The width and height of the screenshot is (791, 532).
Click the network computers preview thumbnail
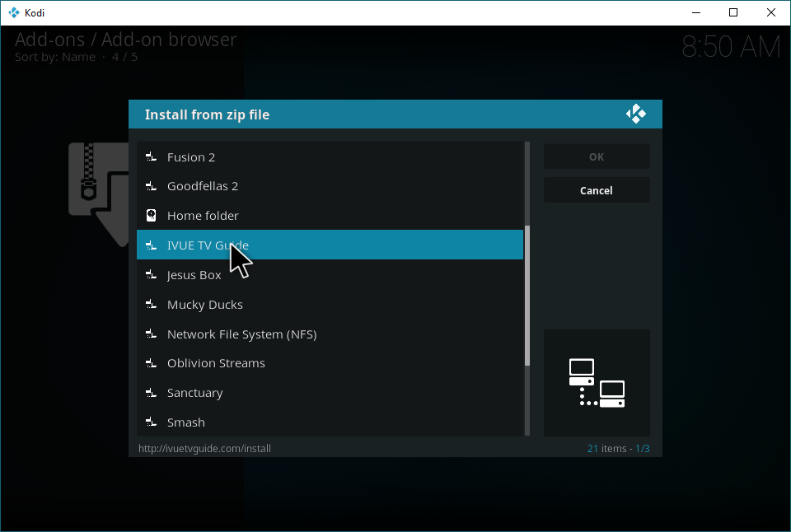coord(597,383)
